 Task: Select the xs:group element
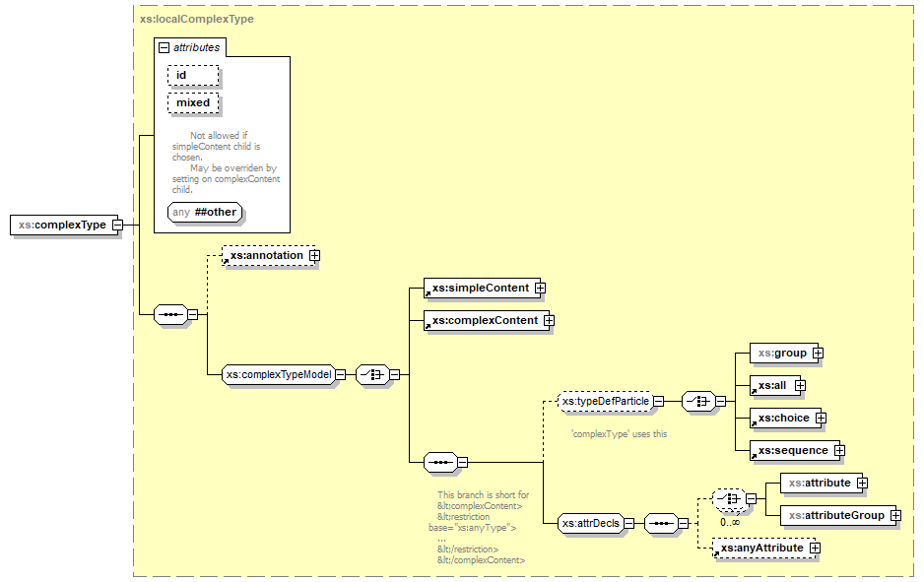[780, 353]
